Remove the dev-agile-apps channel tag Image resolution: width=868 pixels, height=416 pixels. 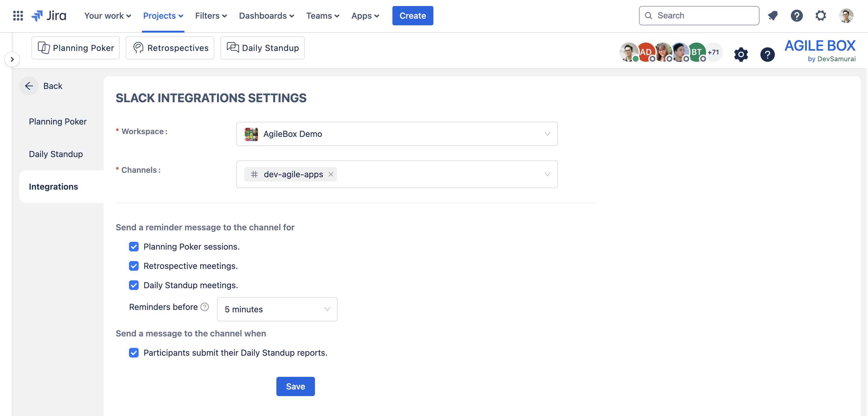331,174
